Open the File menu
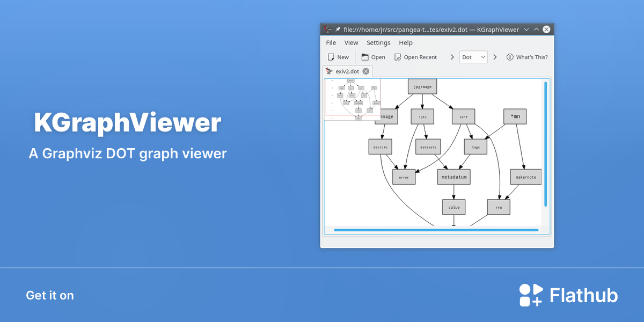 pos(331,43)
